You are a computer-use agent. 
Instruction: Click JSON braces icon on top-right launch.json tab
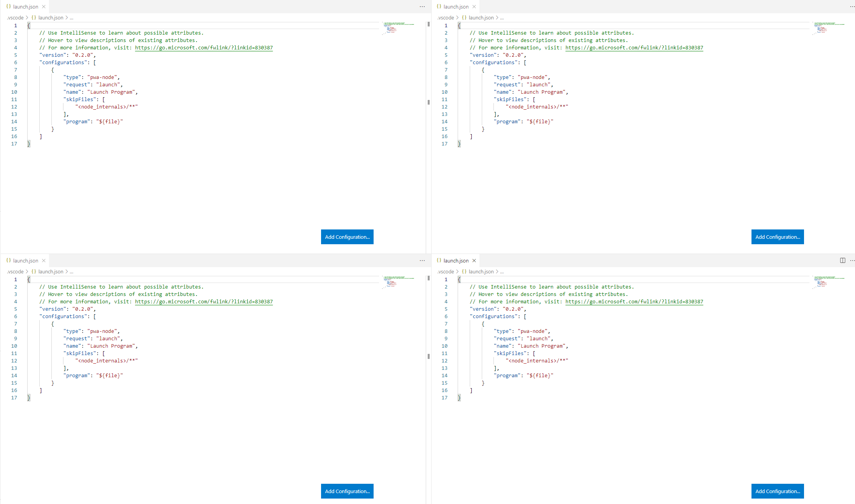coord(439,7)
